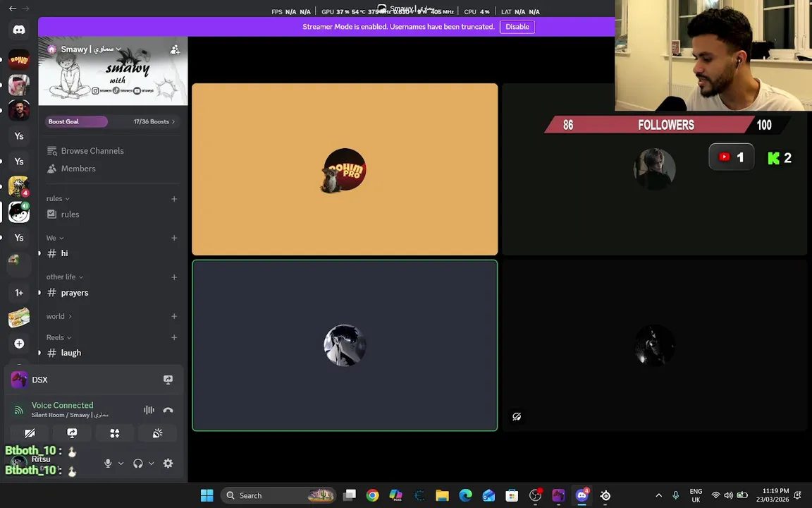Open the voice connection signal icon

(18, 410)
